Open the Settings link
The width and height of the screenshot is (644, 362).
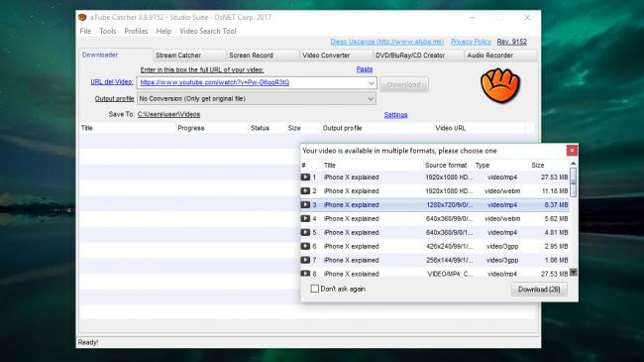395,115
